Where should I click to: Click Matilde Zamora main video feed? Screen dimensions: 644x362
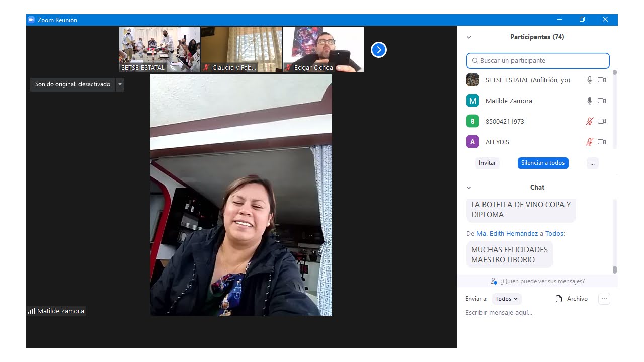tap(241, 195)
